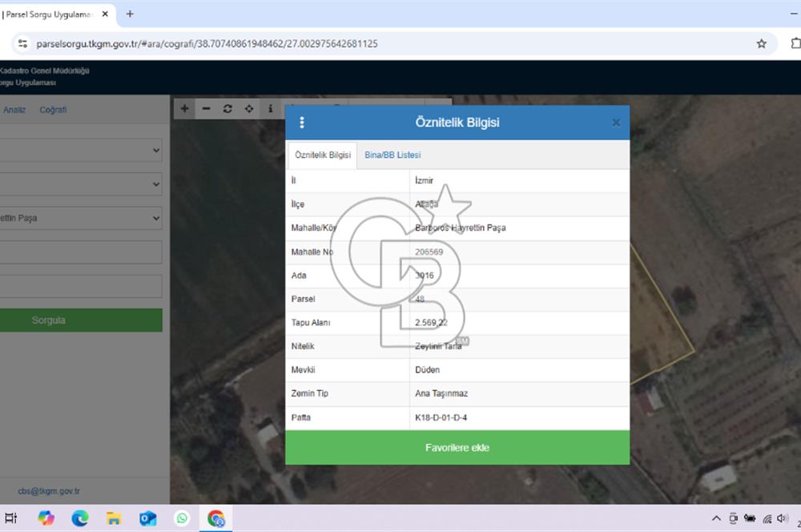Click the Mahalle No value '206569'

429,252
